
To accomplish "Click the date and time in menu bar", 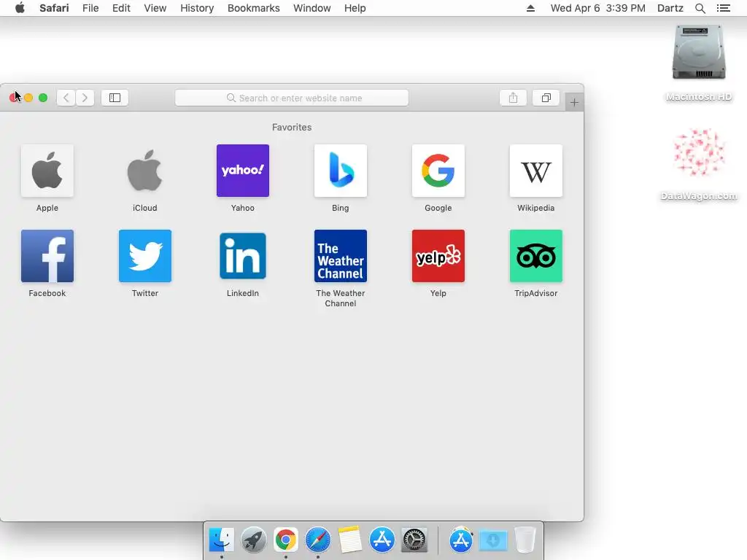I will pyautogui.click(x=598, y=8).
